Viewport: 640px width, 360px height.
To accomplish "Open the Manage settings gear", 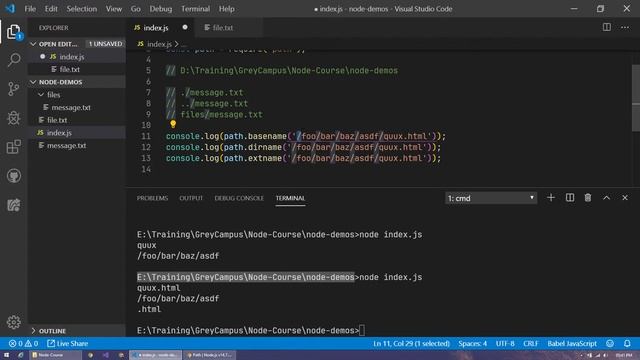I will [13, 322].
